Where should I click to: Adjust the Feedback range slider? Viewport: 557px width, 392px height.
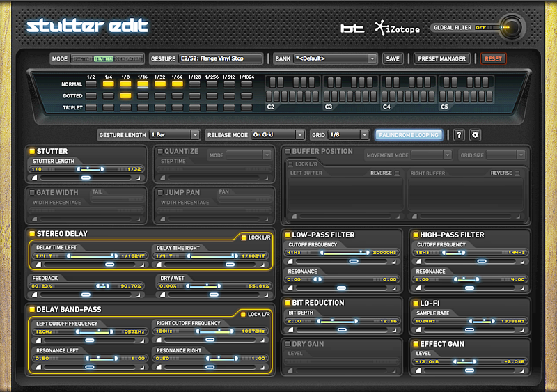(102, 285)
